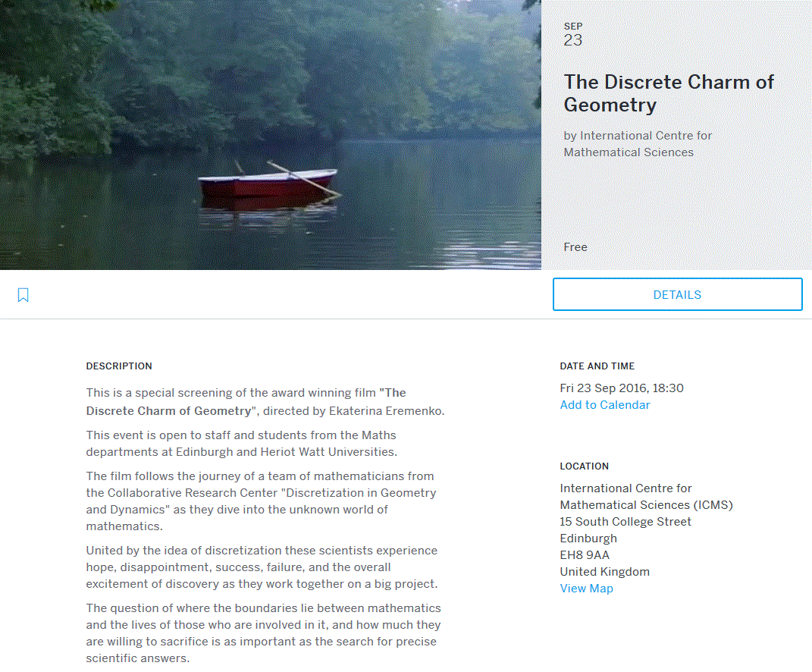
Task: Click the paragraph beginning "United by the idea"
Action: (262, 567)
